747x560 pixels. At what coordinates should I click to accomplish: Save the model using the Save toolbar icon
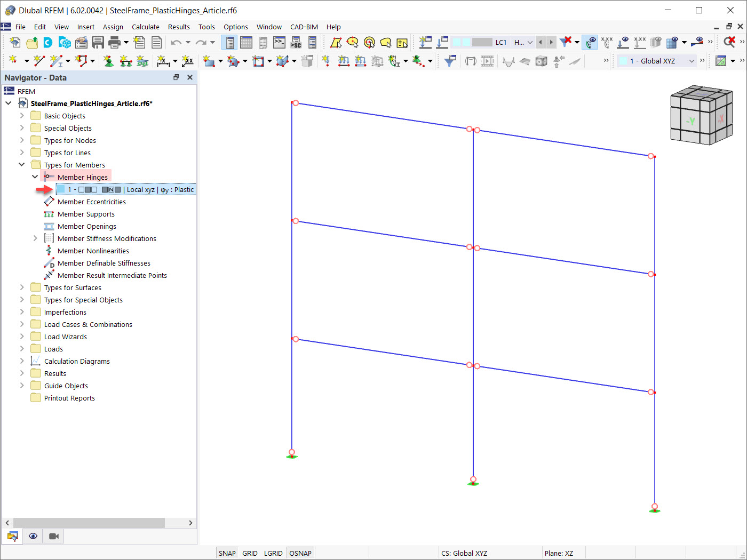point(98,42)
